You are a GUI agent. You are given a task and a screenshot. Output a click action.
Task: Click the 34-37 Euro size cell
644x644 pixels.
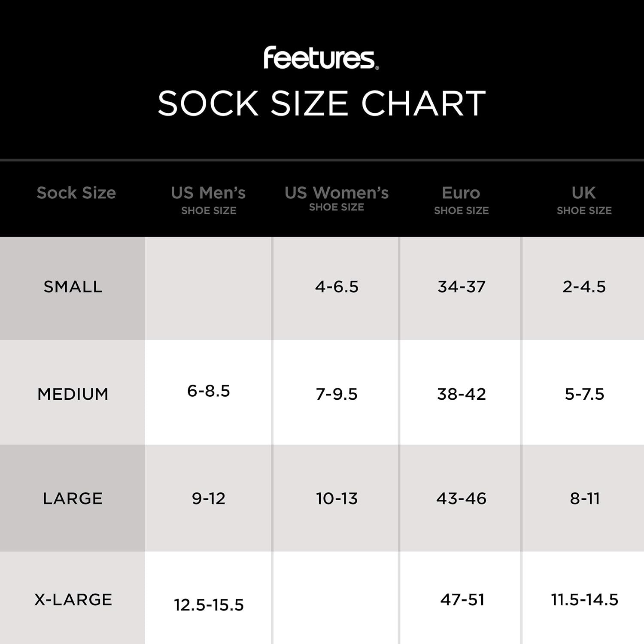pos(462,287)
